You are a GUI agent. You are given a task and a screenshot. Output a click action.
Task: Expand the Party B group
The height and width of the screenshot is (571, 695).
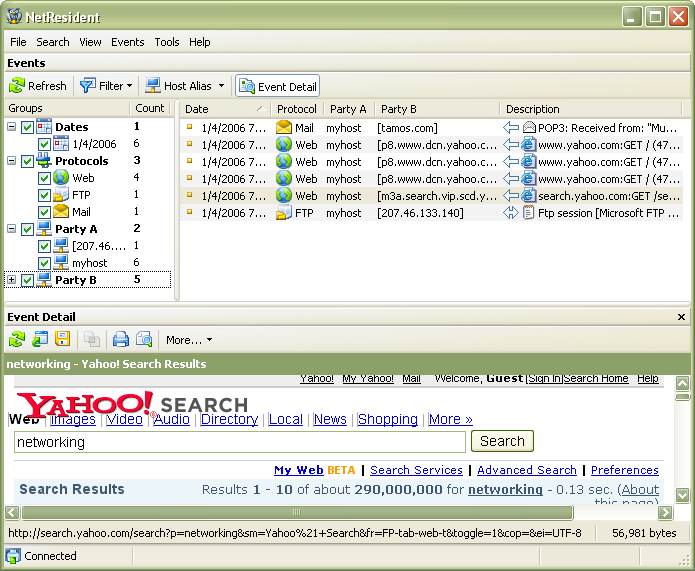12,280
